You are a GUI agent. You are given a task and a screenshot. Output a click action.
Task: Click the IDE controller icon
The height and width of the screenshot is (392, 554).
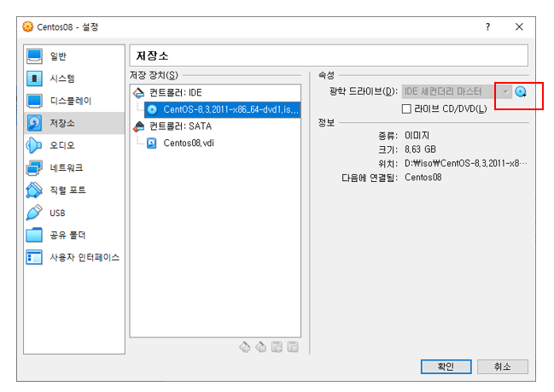point(139,92)
